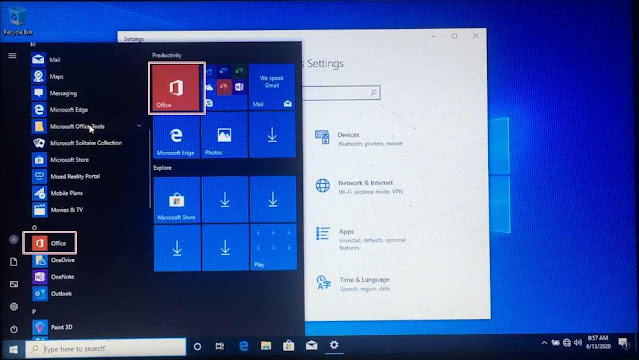Click the letter O section header
The image size is (639, 360).
(34, 227)
